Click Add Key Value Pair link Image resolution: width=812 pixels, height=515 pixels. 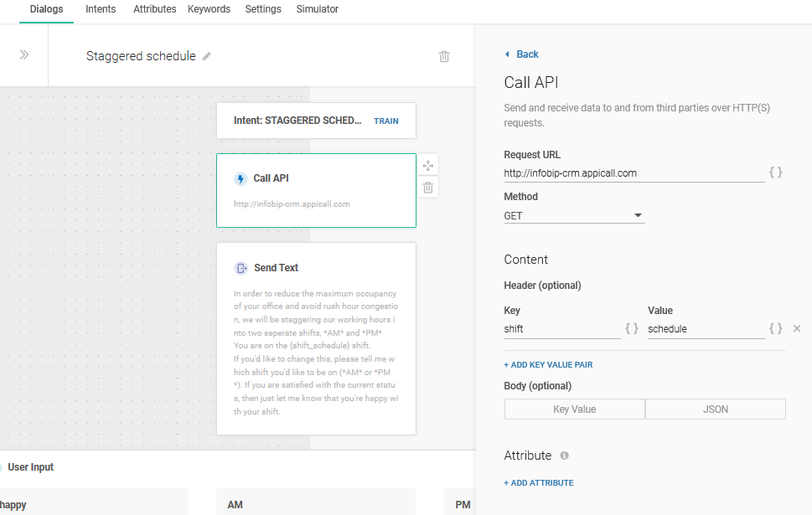click(x=548, y=365)
